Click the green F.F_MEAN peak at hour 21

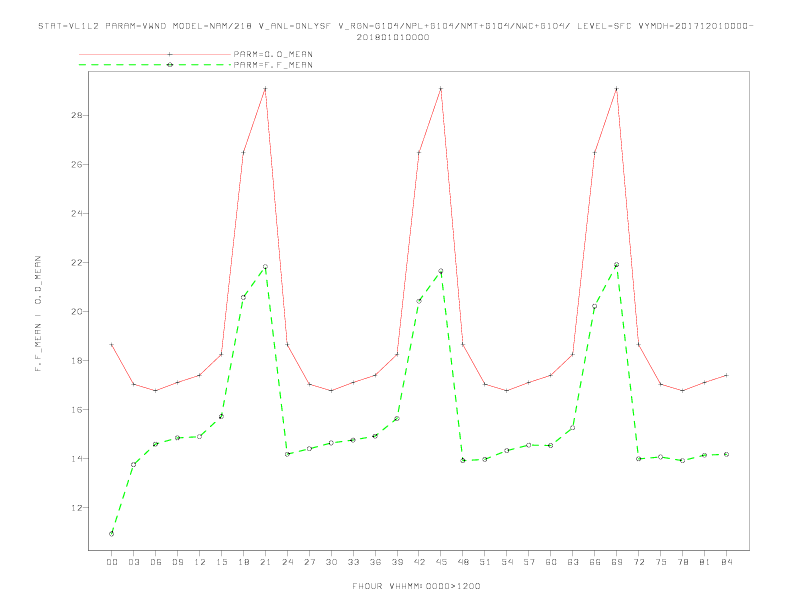[x=265, y=267]
